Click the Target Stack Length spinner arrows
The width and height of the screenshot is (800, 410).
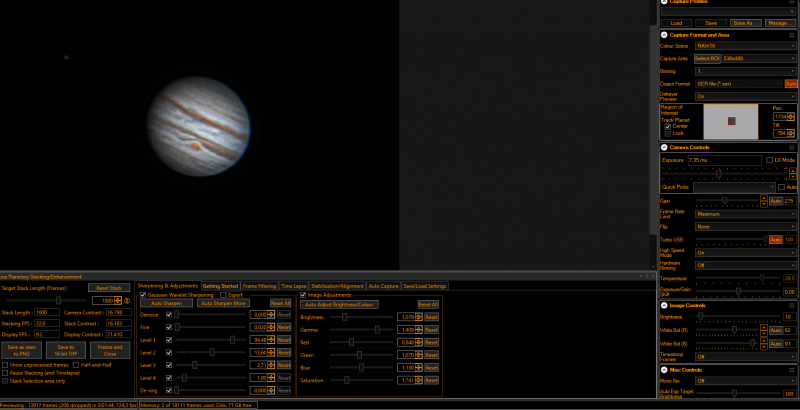[x=118, y=301]
